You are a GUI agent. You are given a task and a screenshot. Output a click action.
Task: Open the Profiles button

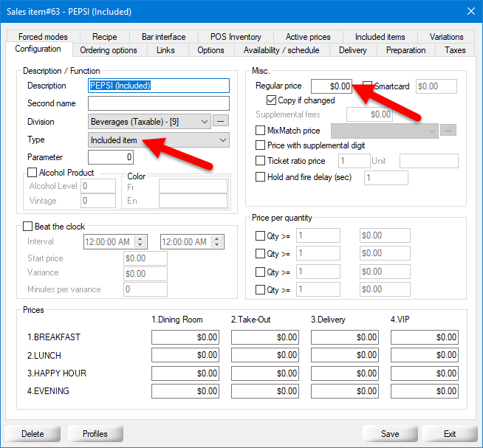pos(95,433)
